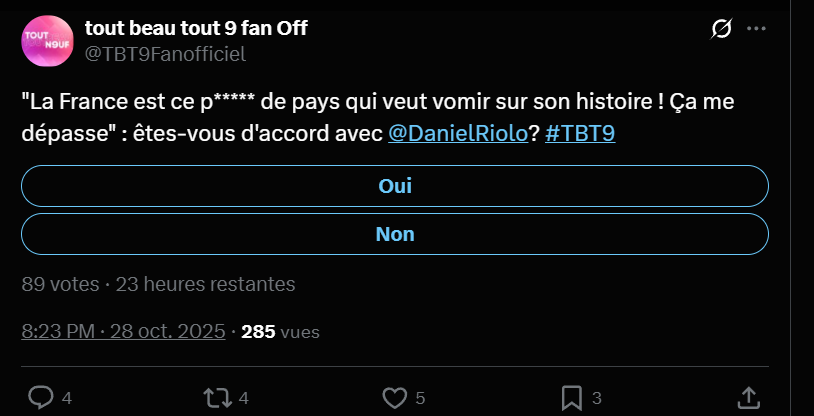The height and width of the screenshot is (416, 814).
Task: Repost using the retweet arrows icon
Action: click(x=217, y=398)
